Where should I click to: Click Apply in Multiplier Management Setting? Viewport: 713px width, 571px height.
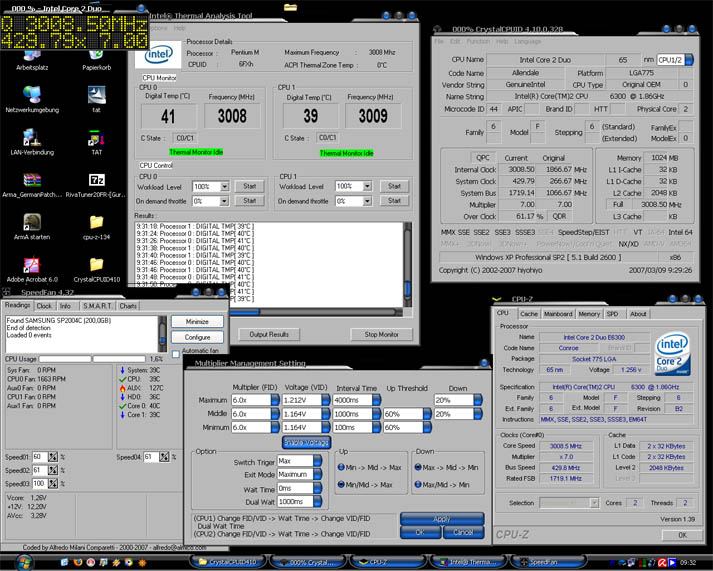(x=442, y=519)
